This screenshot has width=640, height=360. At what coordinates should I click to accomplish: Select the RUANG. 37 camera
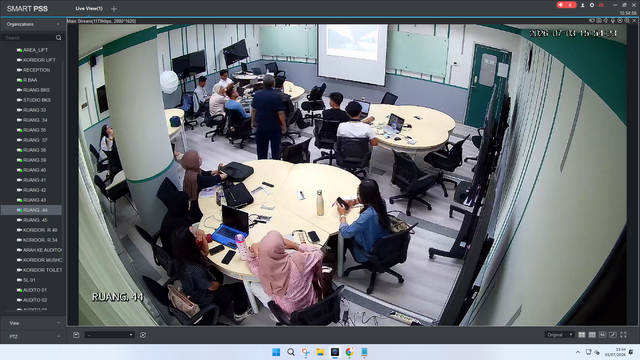click(35, 140)
